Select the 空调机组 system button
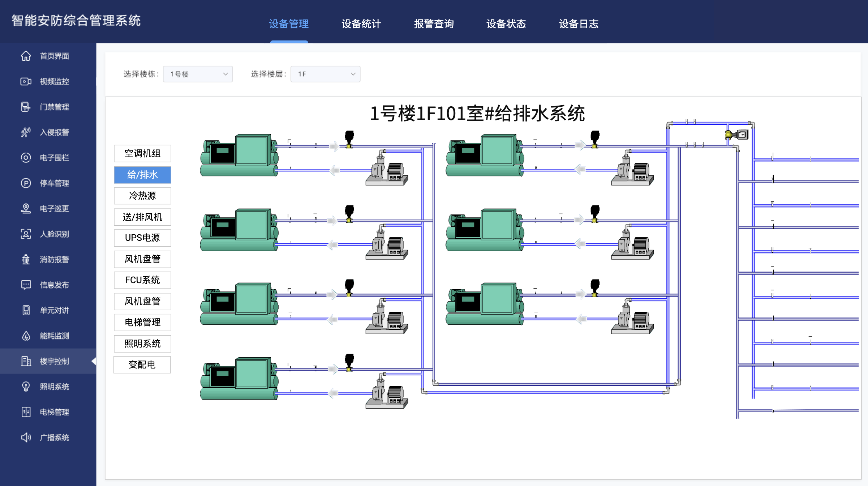Viewport: 868px width, 486px height. coord(142,154)
